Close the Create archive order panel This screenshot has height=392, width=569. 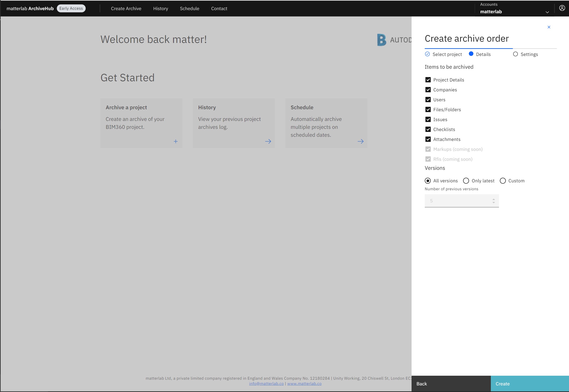[x=549, y=27]
